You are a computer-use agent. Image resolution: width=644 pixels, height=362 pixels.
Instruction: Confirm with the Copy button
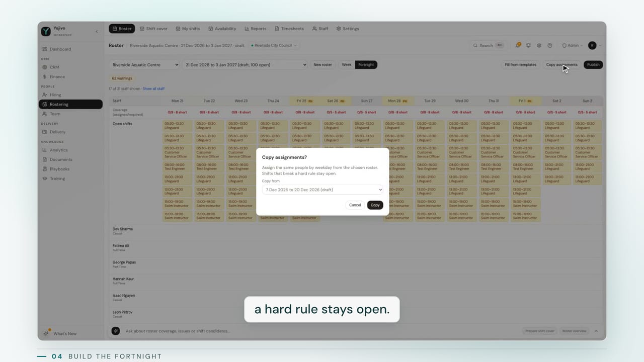point(375,205)
